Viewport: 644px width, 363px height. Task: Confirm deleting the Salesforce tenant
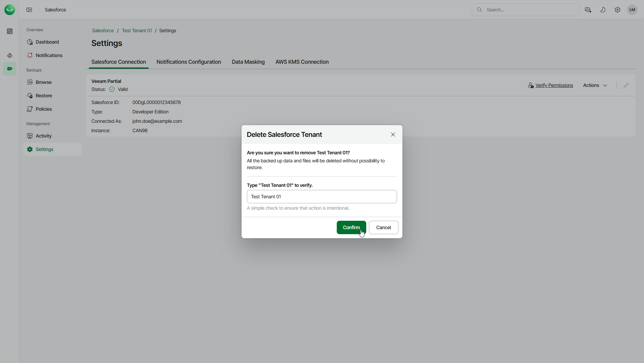tap(351, 227)
